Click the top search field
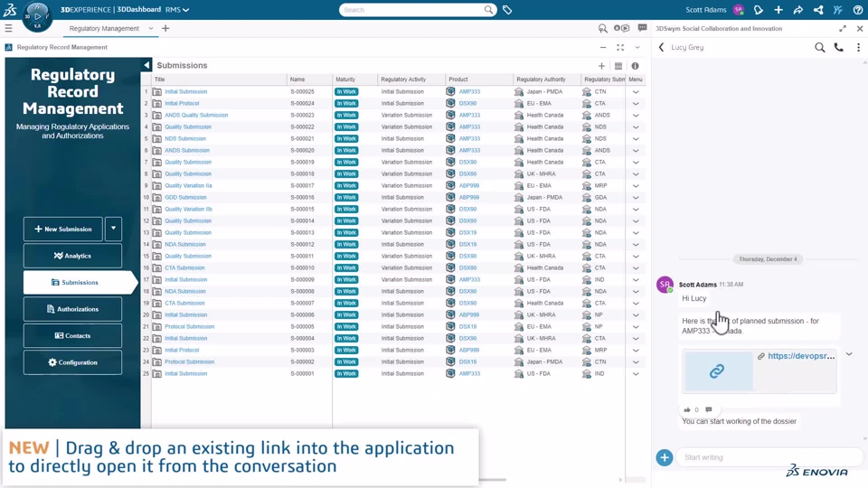 [412, 10]
